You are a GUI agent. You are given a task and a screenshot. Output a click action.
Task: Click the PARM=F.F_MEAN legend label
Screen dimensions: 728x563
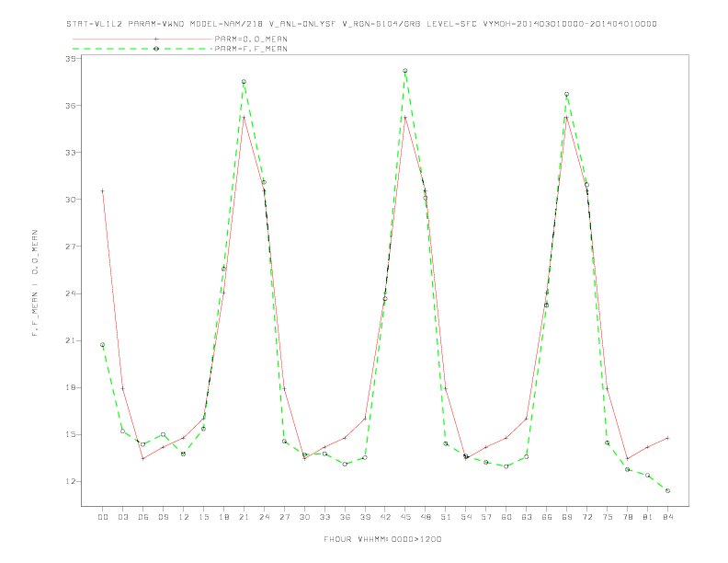pos(251,49)
